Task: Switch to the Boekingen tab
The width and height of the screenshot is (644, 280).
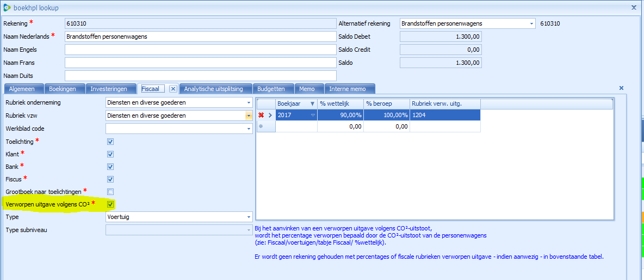Action: click(x=63, y=89)
